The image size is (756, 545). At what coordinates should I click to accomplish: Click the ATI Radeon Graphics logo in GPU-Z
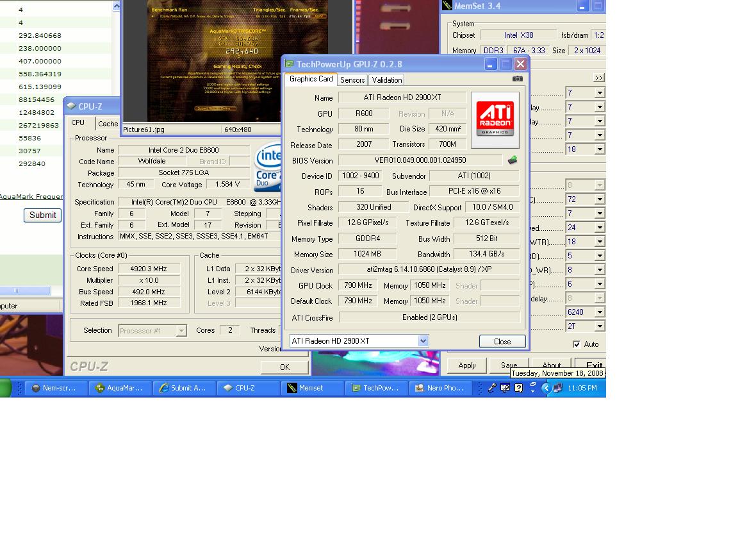495,120
